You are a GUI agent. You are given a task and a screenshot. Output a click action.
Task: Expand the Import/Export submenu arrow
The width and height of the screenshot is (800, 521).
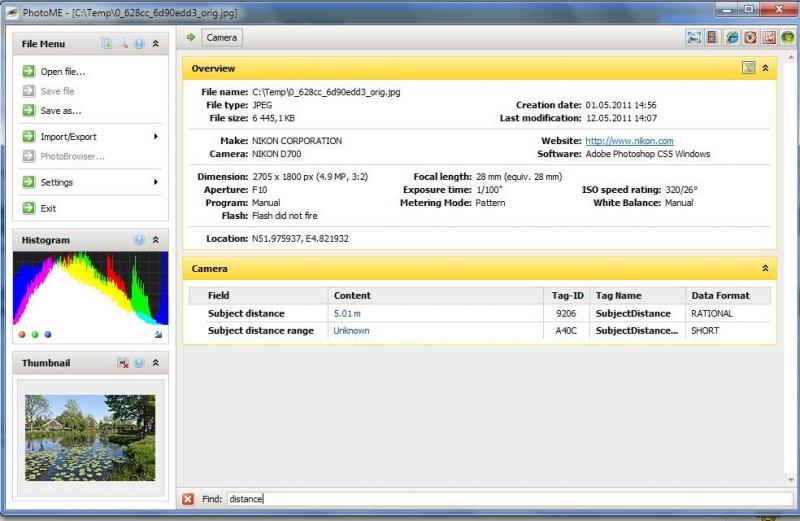[156, 137]
